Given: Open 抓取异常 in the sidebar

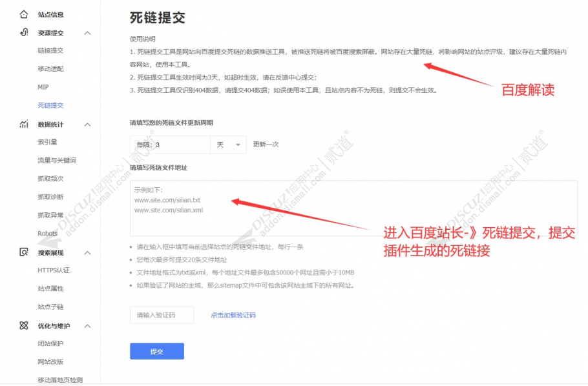Looking at the screenshot, I should click(x=50, y=215).
